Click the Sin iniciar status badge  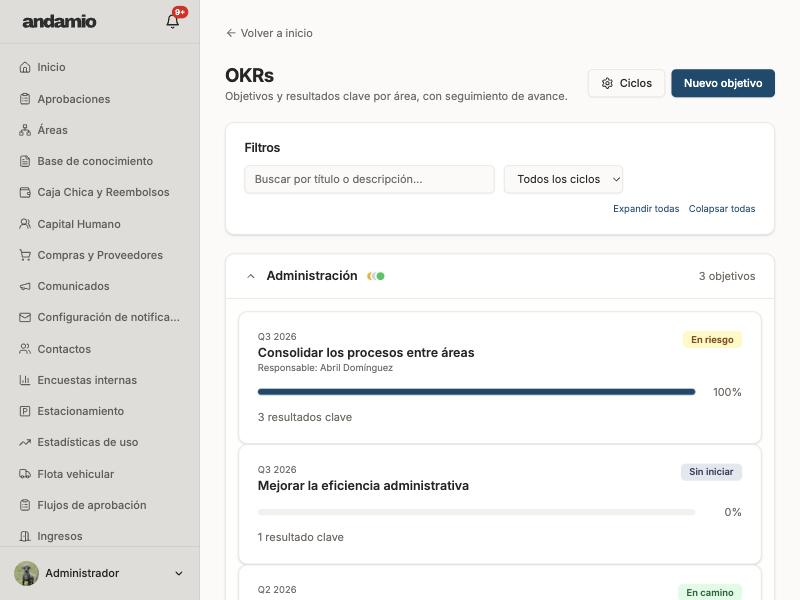coord(711,472)
